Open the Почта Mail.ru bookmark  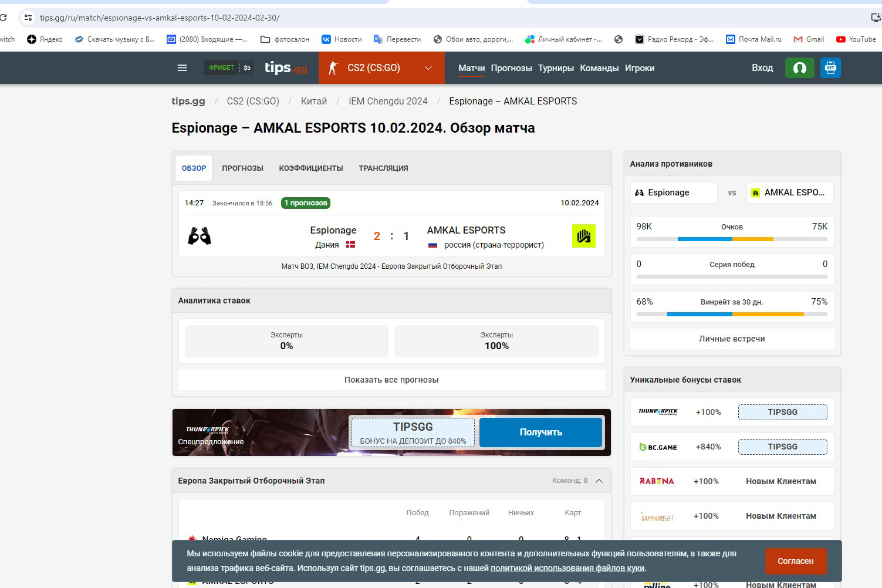click(x=753, y=39)
